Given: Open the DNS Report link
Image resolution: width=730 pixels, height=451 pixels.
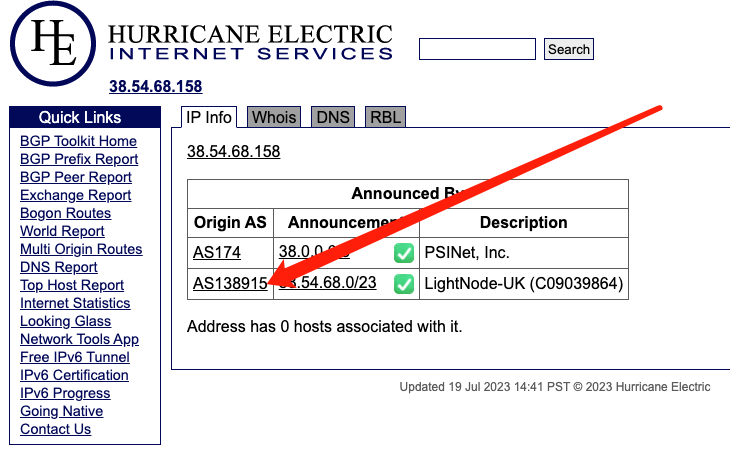Looking at the screenshot, I should point(59,267).
